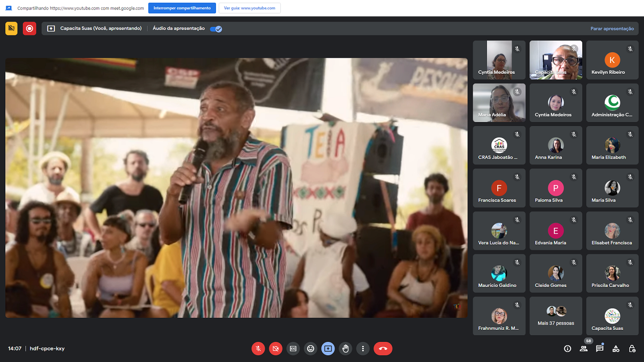Select Maria Adélia's video thumbnail
This screenshot has width=644, height=362.
tap(499, 103)
